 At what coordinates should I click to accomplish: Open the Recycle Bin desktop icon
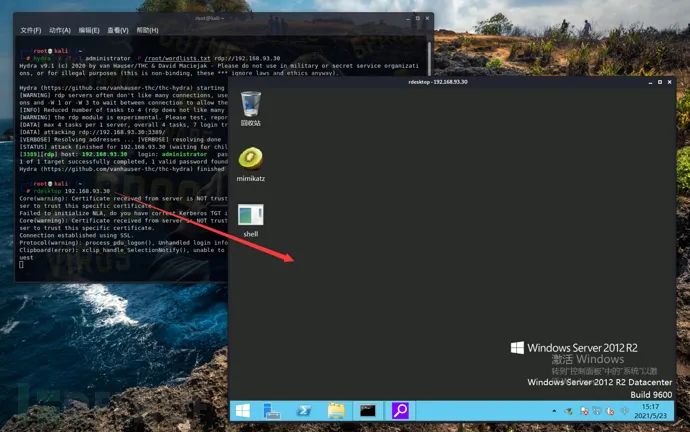click(x=251, y=108)
